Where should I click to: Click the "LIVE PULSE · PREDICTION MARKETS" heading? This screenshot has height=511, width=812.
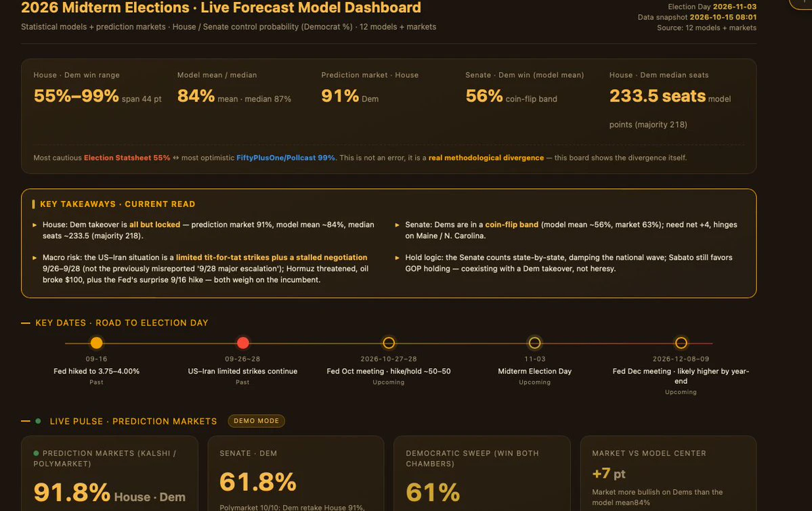tap(133, 422)
